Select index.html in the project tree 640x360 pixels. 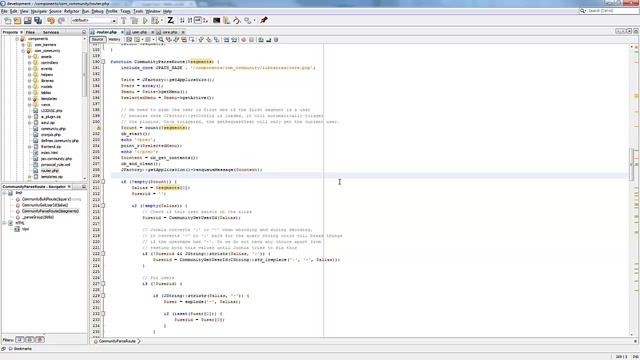pyautogui.click(x=49, y=153)
